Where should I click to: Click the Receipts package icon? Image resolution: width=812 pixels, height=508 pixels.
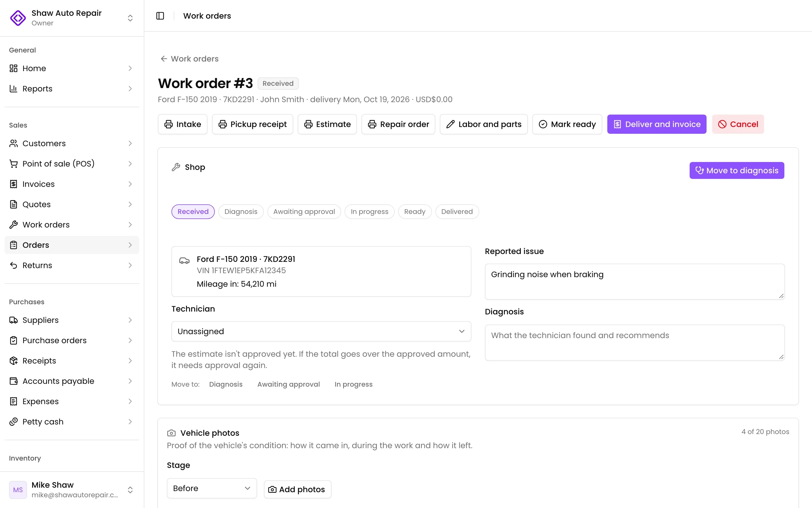(x=14, y=361)
